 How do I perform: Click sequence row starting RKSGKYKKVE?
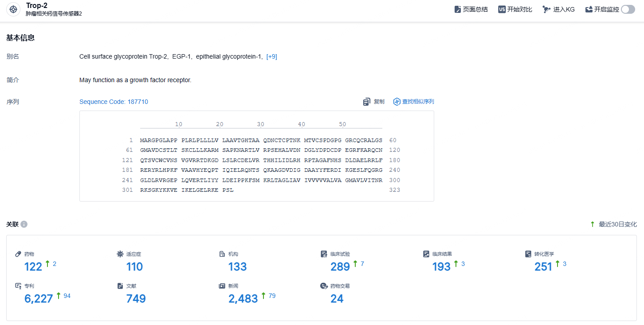[187, 190]
